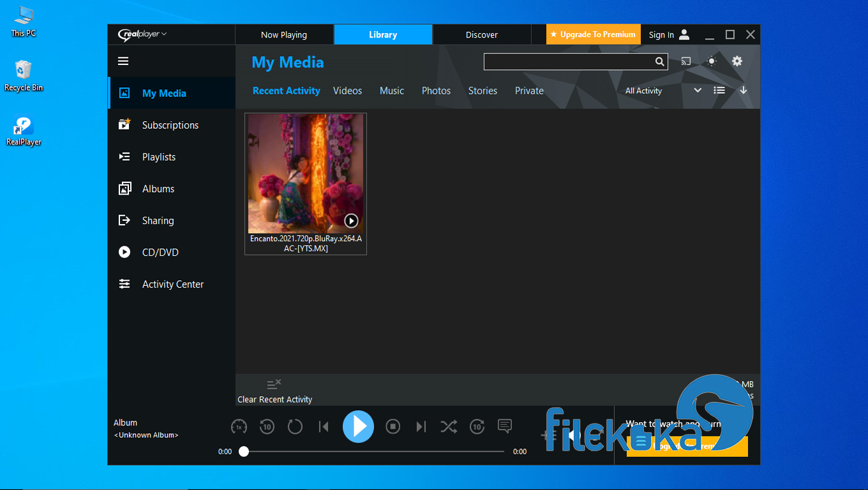Open Albums in the sidebar
868x490 pixels.
172,189
